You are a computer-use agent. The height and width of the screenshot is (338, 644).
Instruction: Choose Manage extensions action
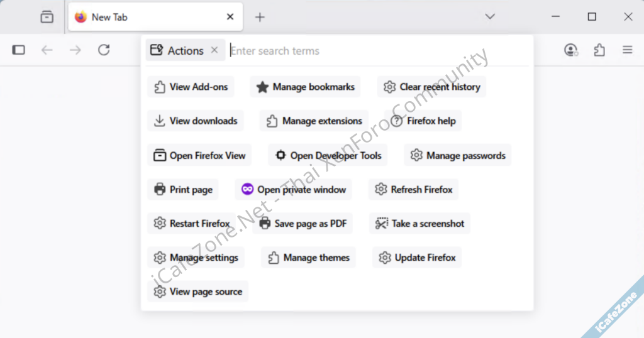coord(314,121)
